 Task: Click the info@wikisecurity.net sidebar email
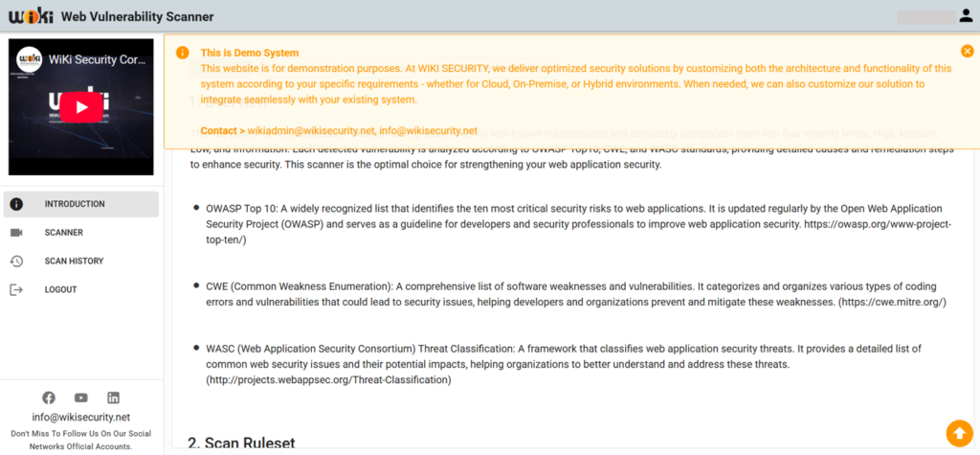pyautogui.click(x=80, y=418)
